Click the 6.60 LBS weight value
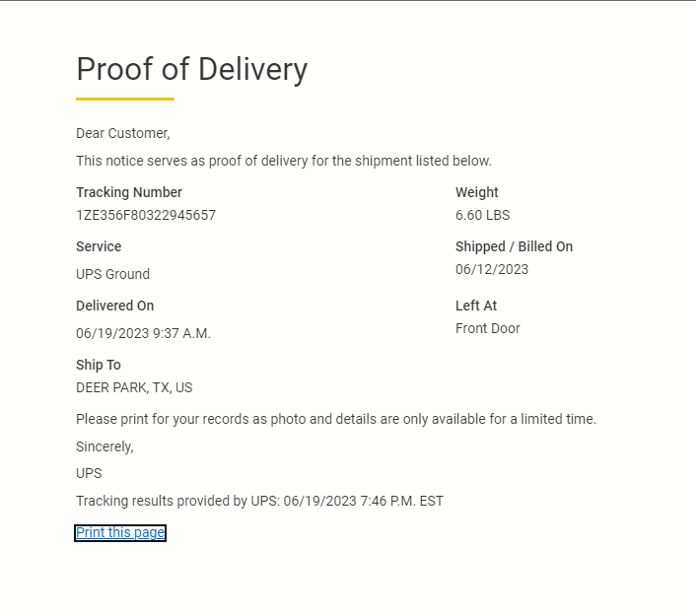Screen dimensions: 696x616 [x=482, y=215]
